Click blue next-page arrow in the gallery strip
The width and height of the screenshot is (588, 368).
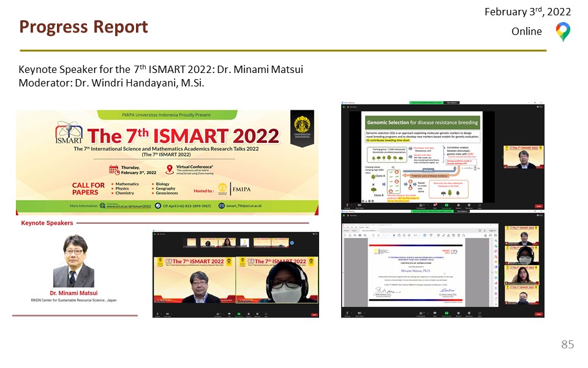[292, 243]
